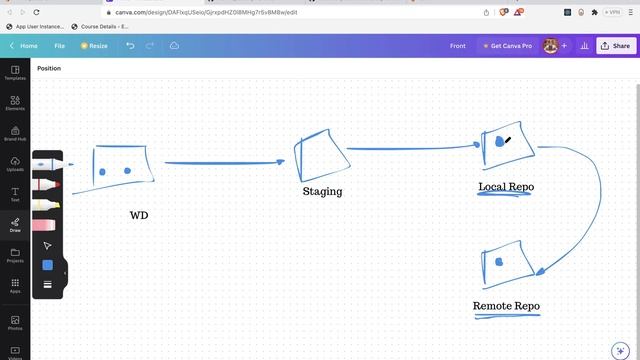
Task: Open the Videos panel
Action: tap(15, 353)
